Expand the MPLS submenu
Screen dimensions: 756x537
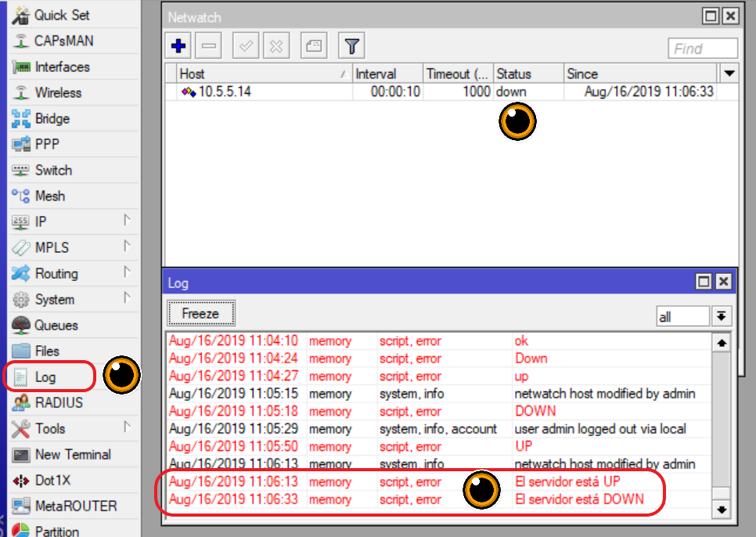(127, 247)
